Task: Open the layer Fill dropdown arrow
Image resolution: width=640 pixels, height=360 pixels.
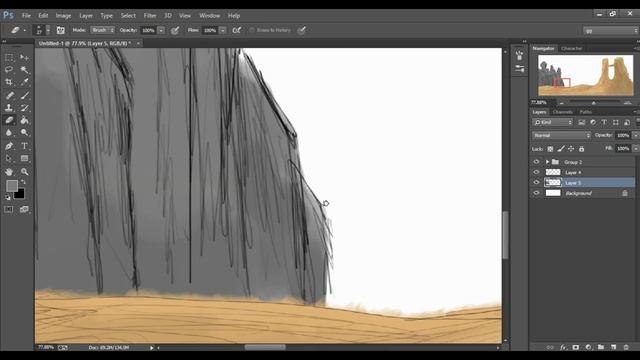Action: point(635,149)
